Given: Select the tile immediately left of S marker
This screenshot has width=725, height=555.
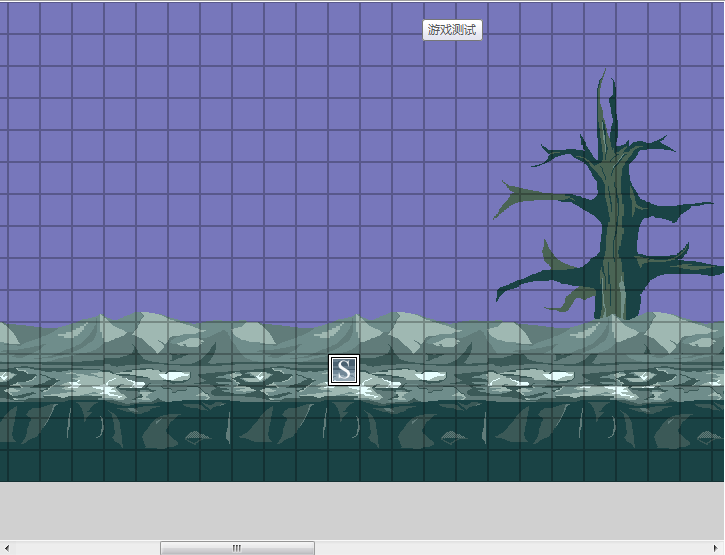Looking at the screenshot, I should [x=312, y=370].
